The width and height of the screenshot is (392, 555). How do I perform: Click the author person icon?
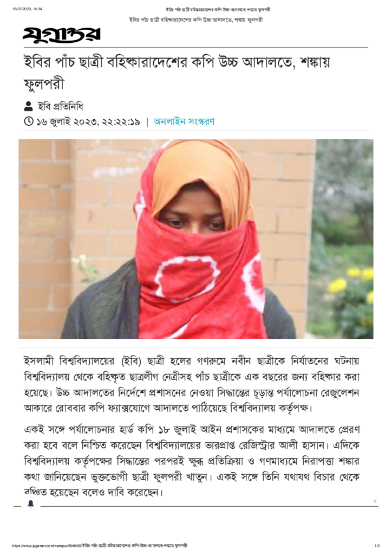pos(29,106)
